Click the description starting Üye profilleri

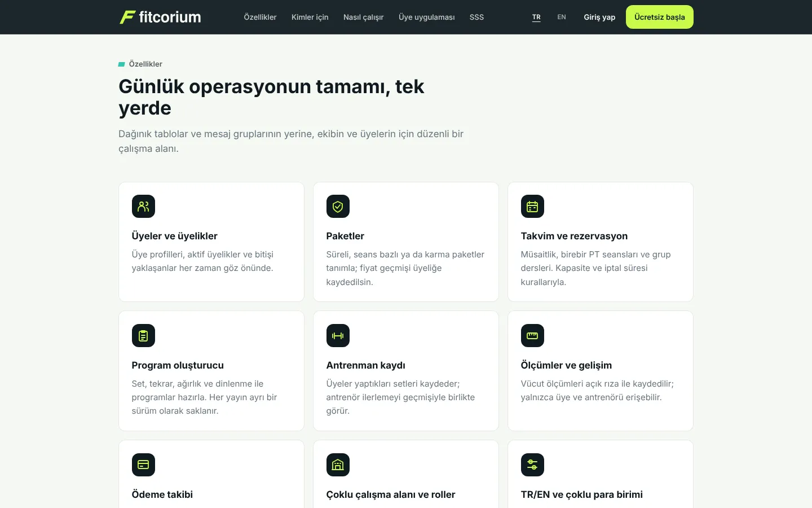click(202, 261)
